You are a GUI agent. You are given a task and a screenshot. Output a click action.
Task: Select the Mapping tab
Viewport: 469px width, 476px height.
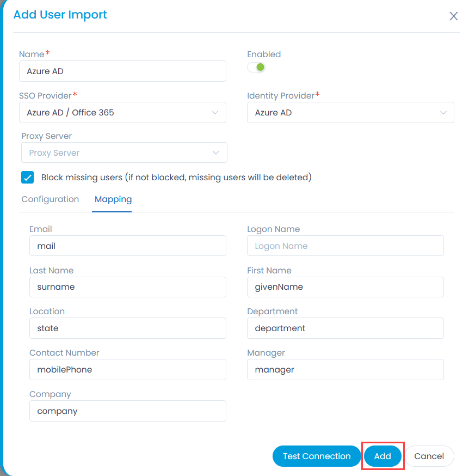point(113,199)
